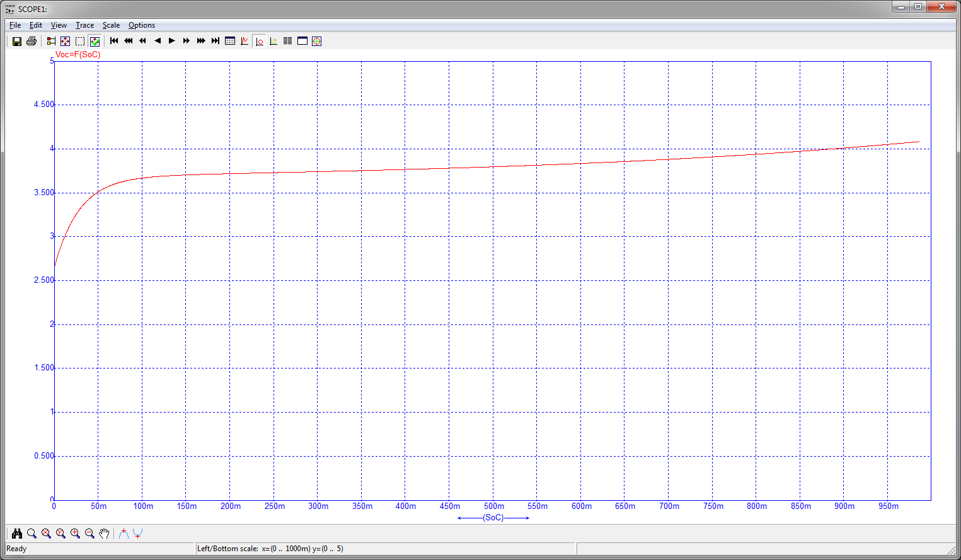Step one point back with left arrow
Screen dimensions: 961x560
(158, 41)
